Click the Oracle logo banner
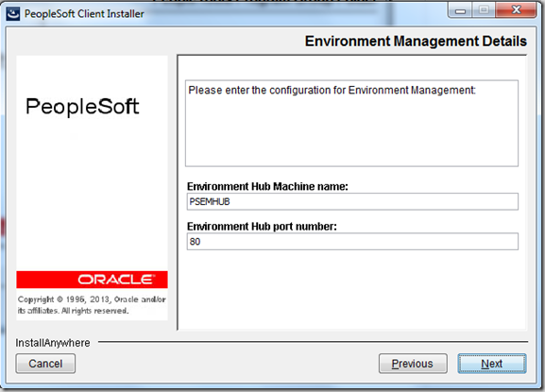The width and height of the screenshot is (545, 392). click(x=92, y=280)
